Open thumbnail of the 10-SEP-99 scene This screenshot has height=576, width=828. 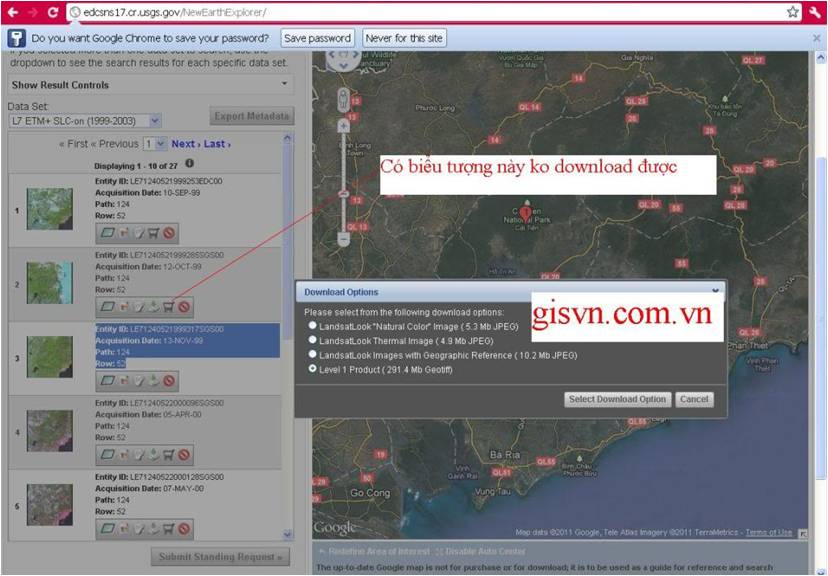click(50, 209)
